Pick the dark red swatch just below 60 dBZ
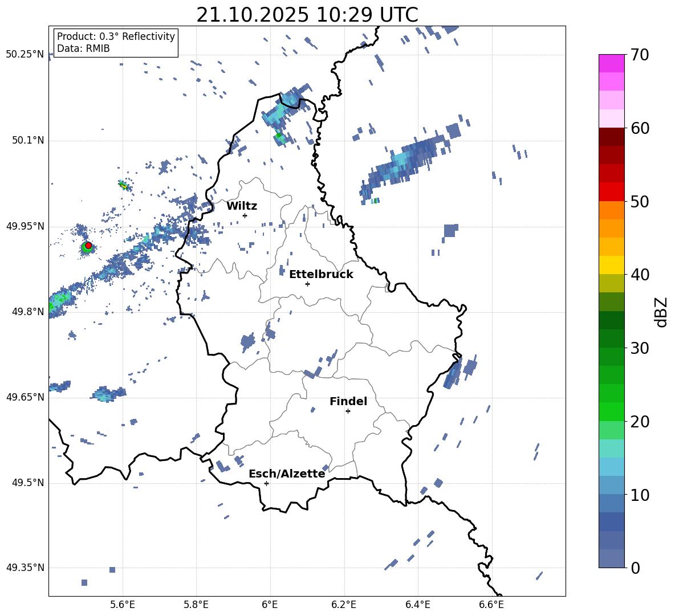This screenshot has width=675, height=616. pos(611,137)
